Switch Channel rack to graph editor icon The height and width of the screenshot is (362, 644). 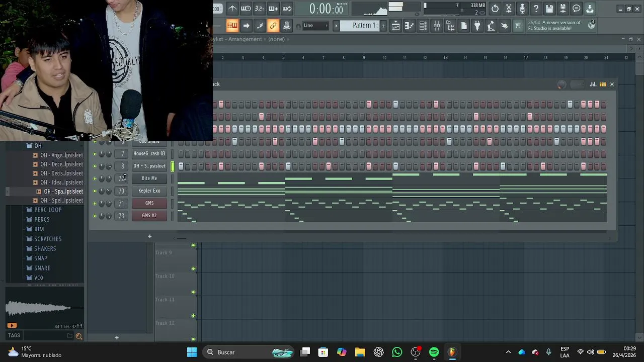pyautogui.click(x=593, y=84)
